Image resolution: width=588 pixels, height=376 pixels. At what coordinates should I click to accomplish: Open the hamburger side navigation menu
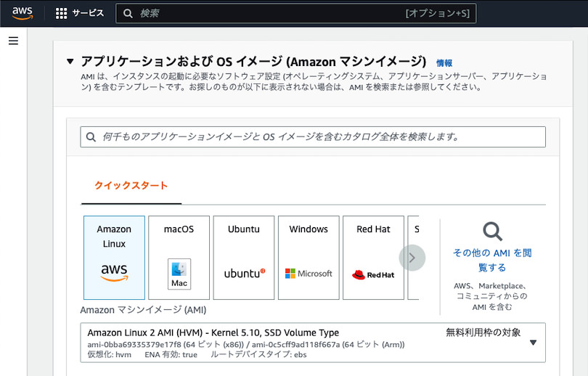(13, 41)
